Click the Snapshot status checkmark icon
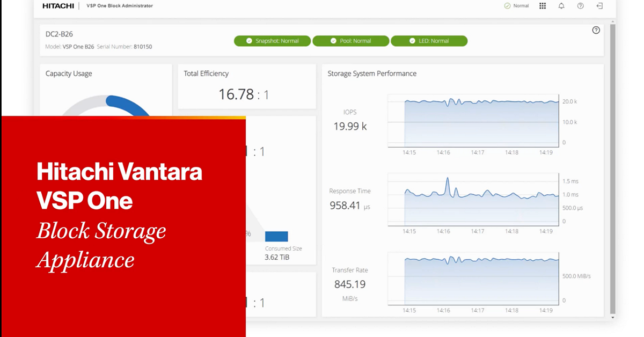Image resolution: width=644 pixels, height=337 pixels. 248,41
